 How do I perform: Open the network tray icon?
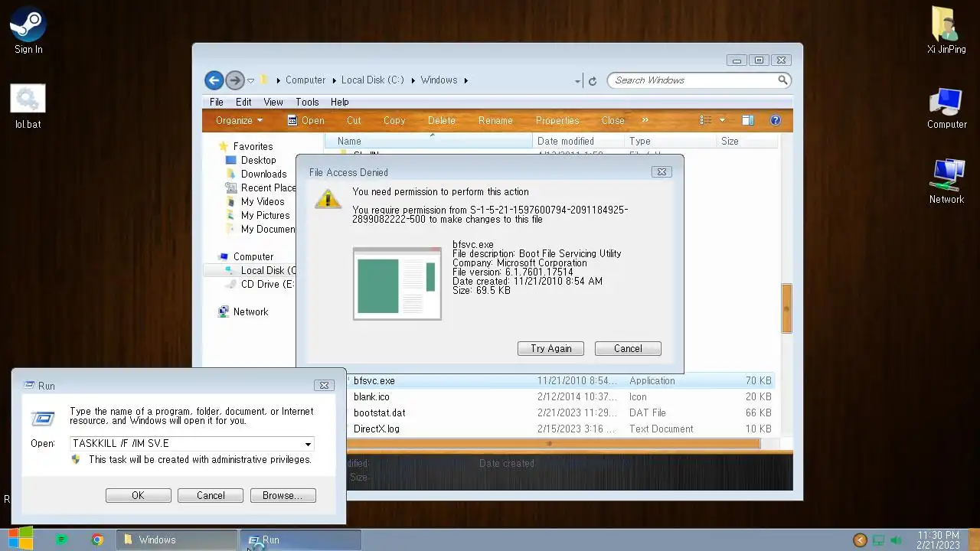click(x=878, y=540)
